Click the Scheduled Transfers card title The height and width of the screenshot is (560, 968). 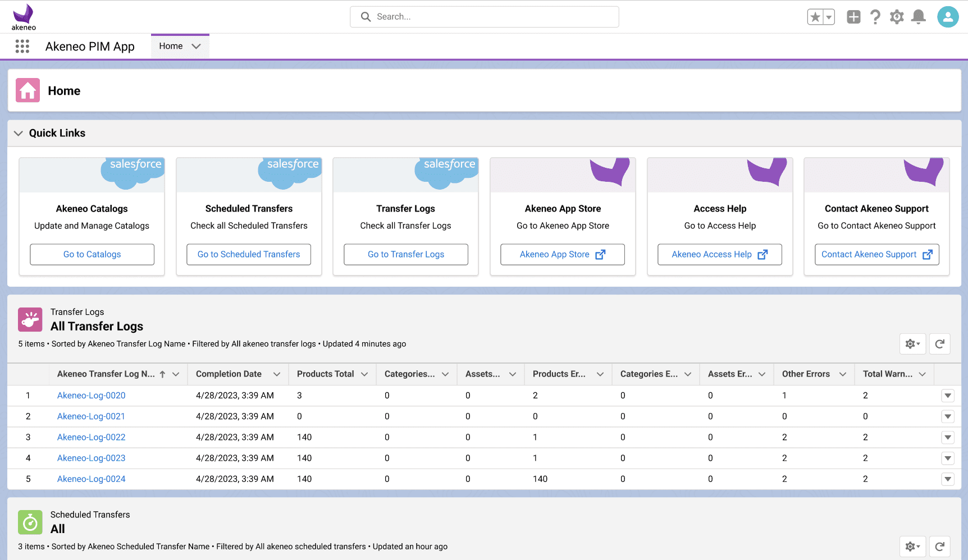click(249, 209)
